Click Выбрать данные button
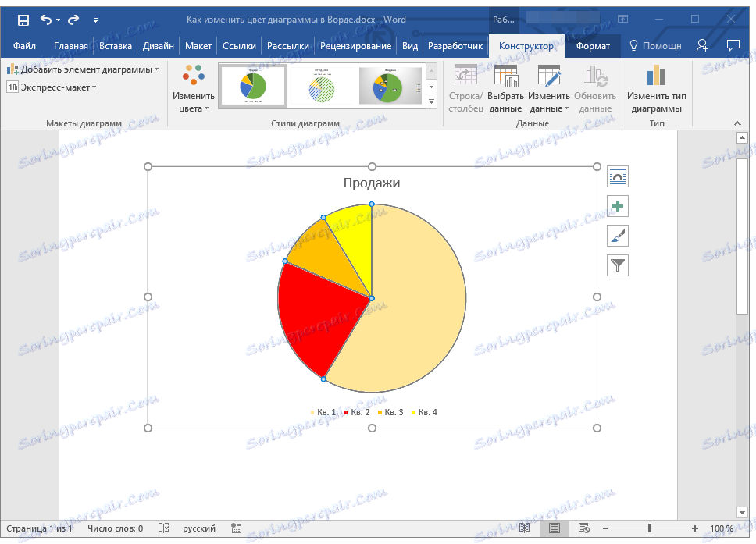 tap(505, 89)
